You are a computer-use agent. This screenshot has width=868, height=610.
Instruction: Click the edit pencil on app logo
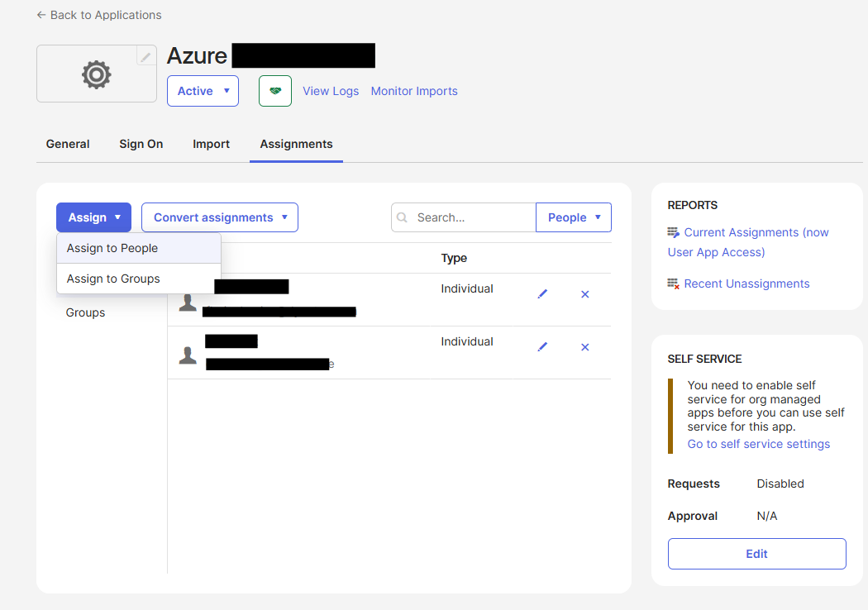coord(145,57)
